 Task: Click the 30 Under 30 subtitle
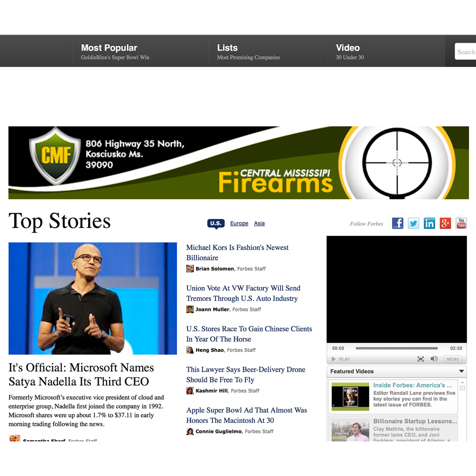(350, 57)
